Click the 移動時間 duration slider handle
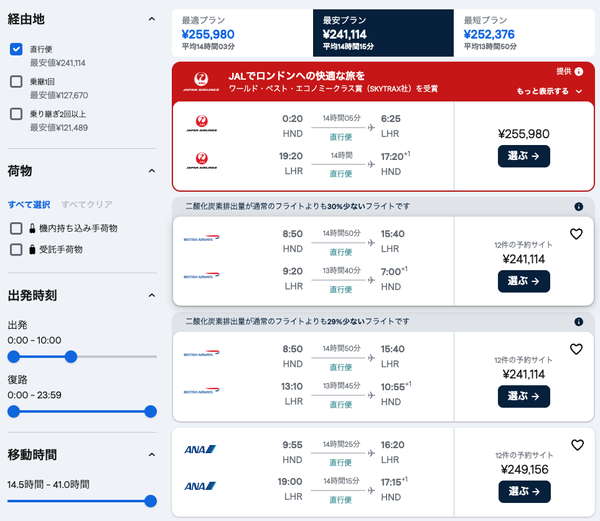 [151, 501]
